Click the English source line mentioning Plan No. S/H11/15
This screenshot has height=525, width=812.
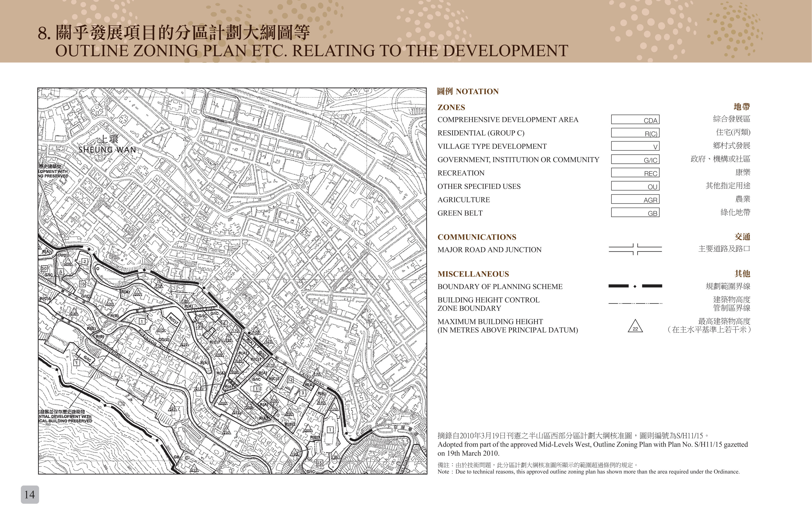pyautogui.click(x=593, y=449)
